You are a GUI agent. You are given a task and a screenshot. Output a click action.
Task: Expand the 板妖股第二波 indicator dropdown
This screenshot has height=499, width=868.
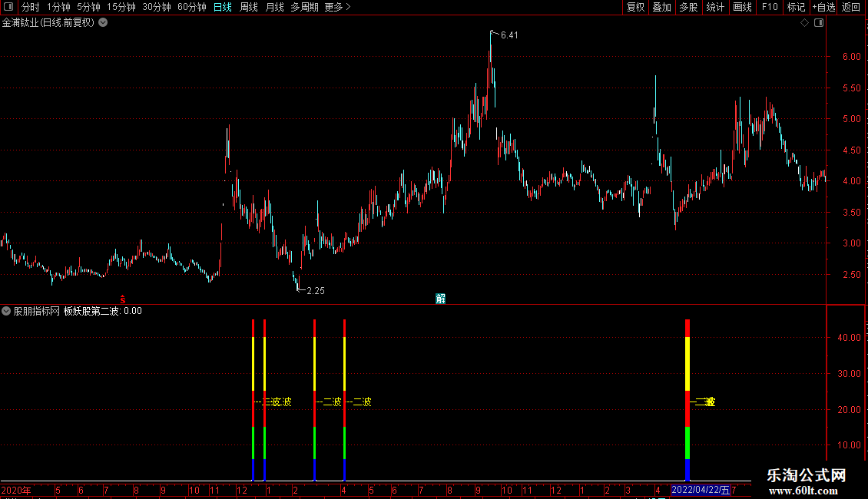(x=6, y=311)
